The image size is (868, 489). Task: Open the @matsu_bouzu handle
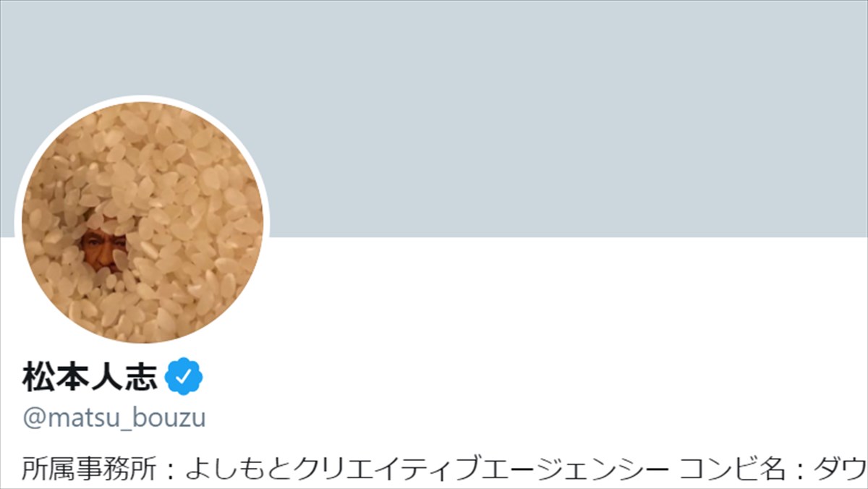point(114,419)
